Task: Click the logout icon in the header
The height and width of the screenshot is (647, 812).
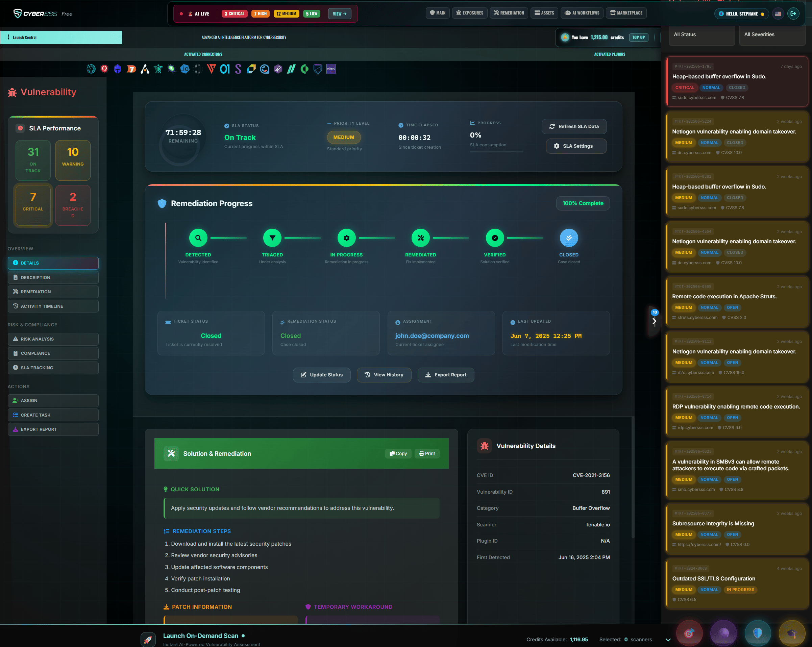Action: [793, 14]
